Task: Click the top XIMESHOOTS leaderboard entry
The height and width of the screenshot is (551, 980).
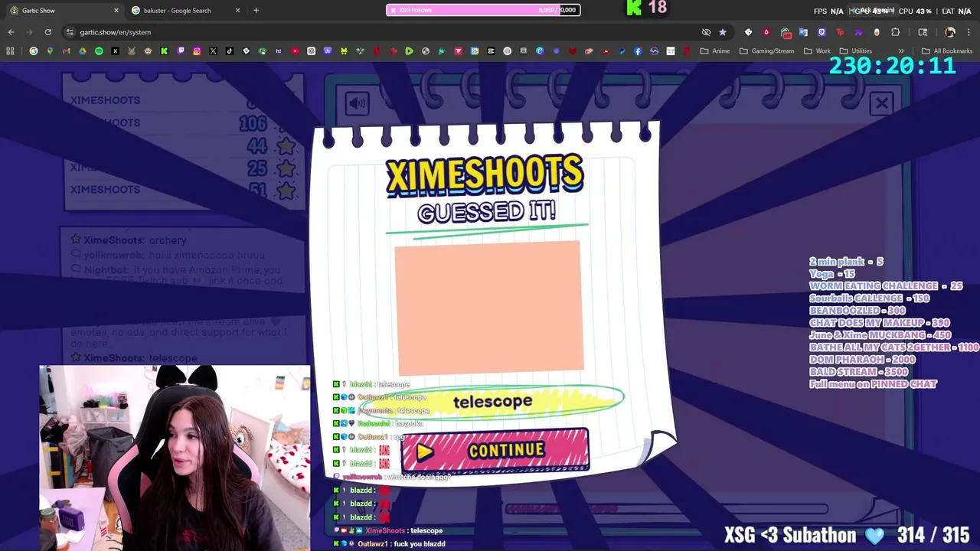Action: pyautogui.click(x=105, y=100)
